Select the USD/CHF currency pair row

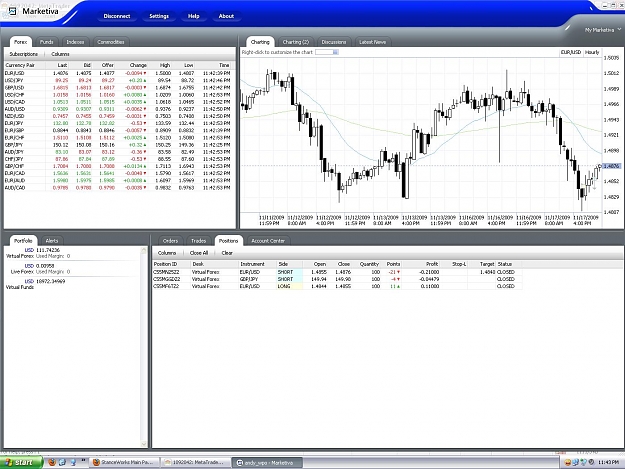[x=118, y=95]
